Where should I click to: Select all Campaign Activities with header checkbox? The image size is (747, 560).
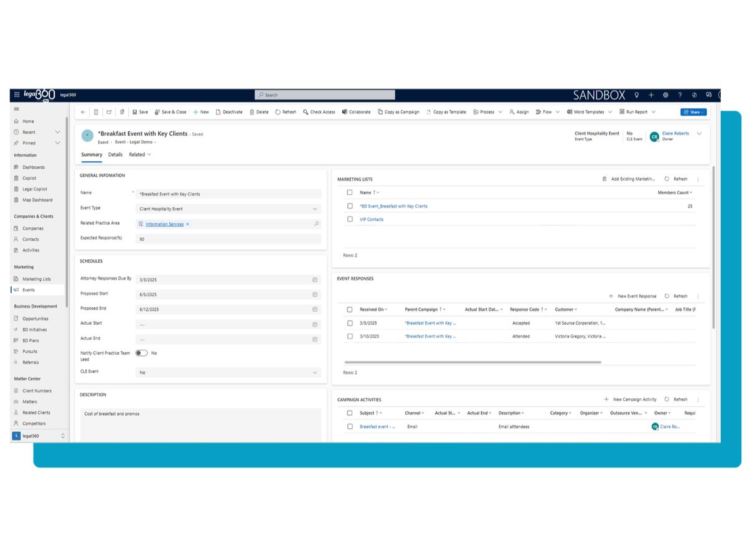[x=350, y=413]
